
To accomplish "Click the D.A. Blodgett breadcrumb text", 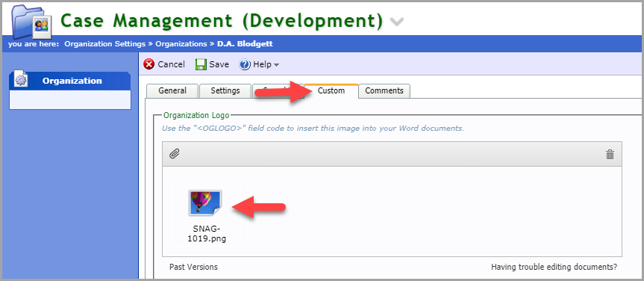I will pos(245,43).
